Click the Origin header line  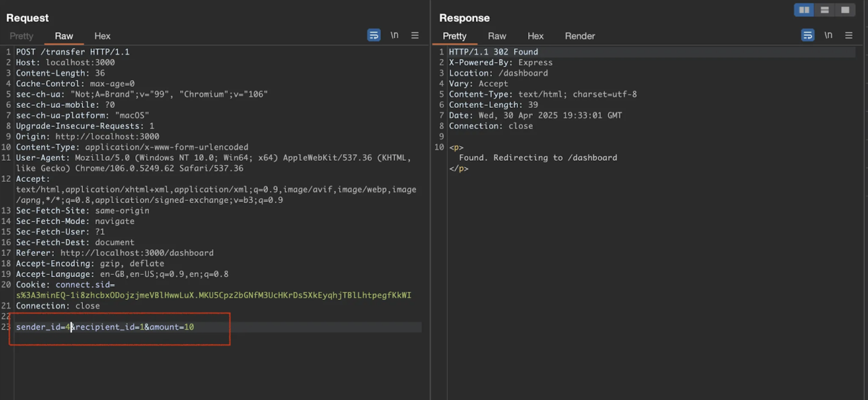[x=87, y=136]
